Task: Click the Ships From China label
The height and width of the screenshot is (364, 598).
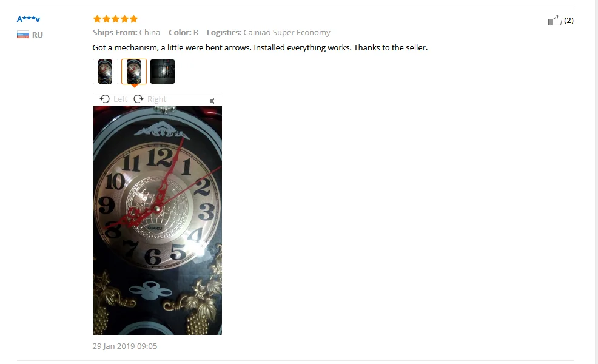Action: click(x=126, y=33)
